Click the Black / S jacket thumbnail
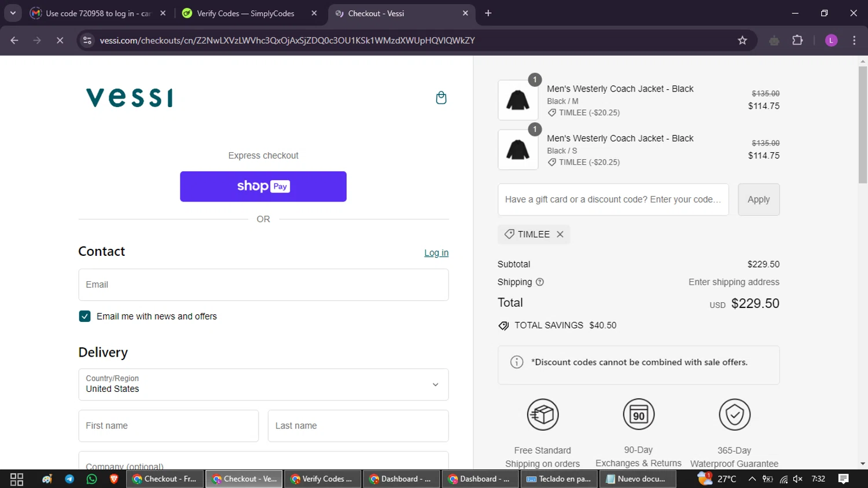The height and width of the screenshot is (488, 868). pos(518,150)
